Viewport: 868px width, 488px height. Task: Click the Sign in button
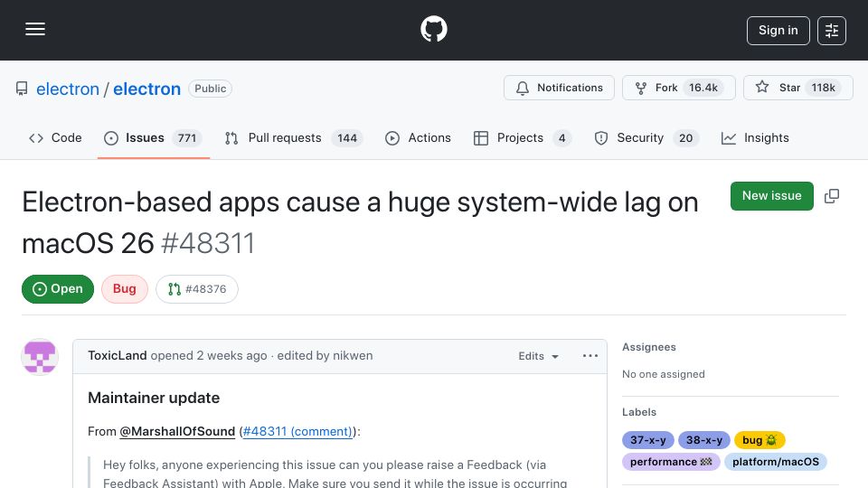point(778,31)
